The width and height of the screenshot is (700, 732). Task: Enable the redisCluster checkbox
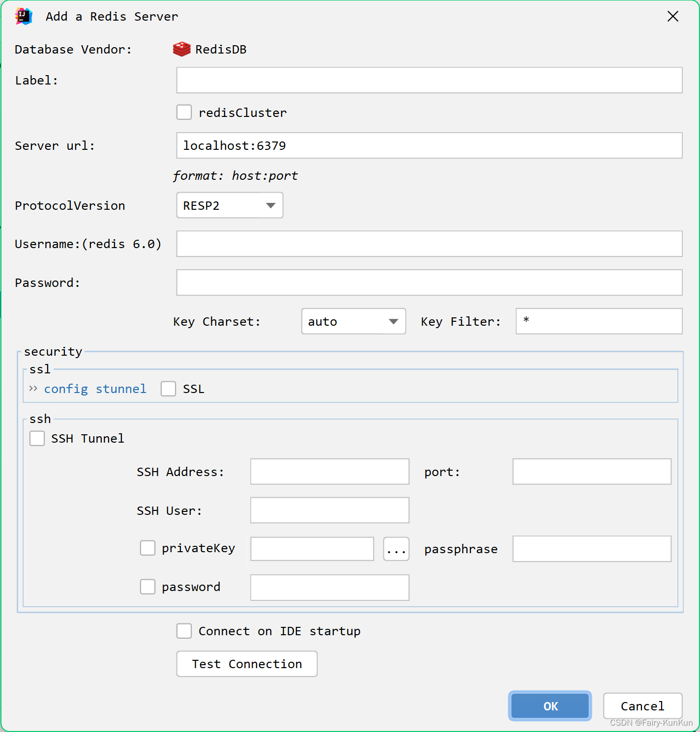click(x=183, y=112)
